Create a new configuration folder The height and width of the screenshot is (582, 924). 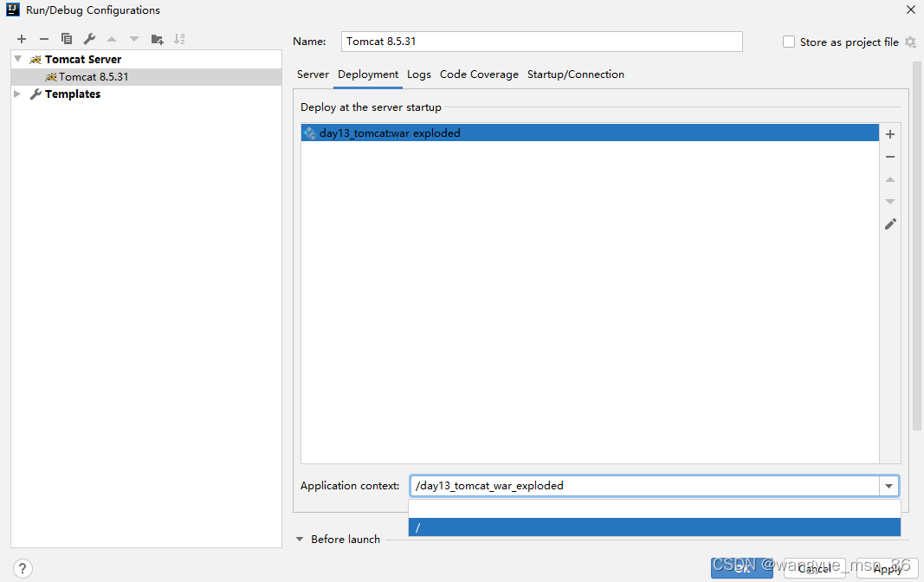coord(157,39)
